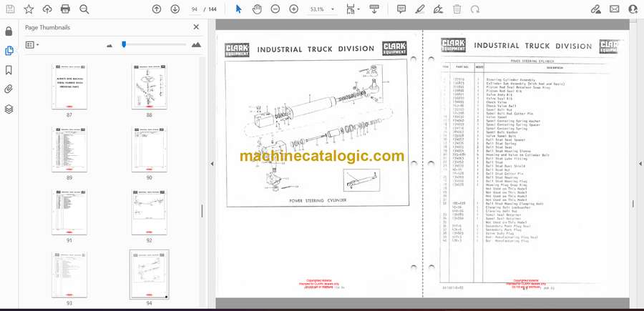The image size is (644, 311).
Task: Select page 92 thumbnail
Action: pos(149,212)
